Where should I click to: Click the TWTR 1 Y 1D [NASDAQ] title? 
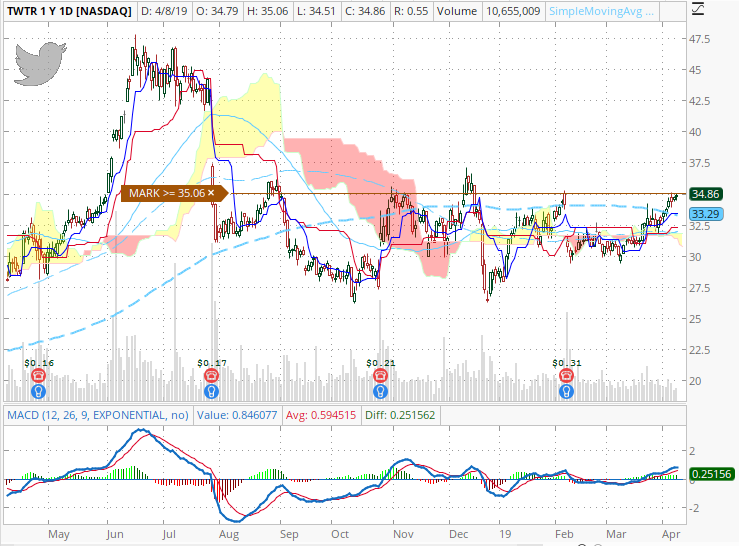(69, 11)
